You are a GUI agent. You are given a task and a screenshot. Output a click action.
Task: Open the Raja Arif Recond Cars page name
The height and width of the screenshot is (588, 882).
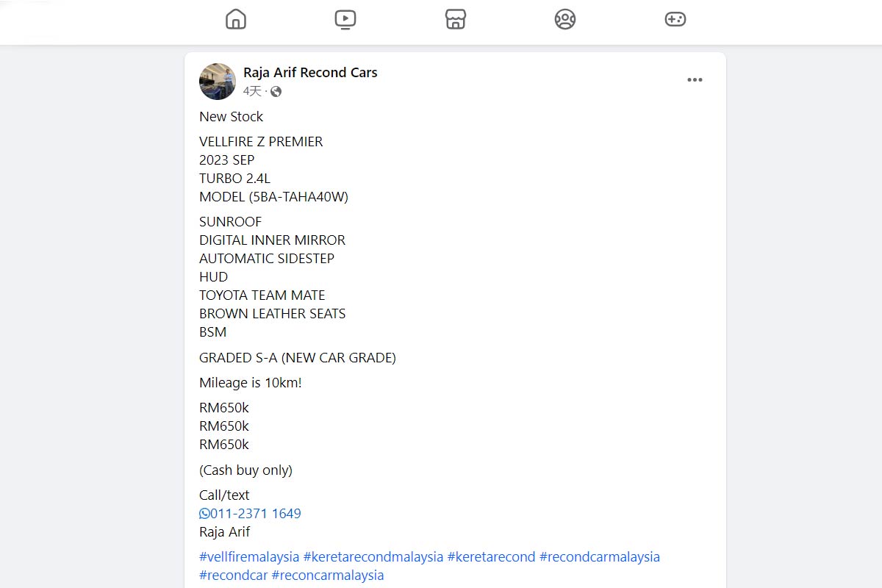tap(310, 72)
